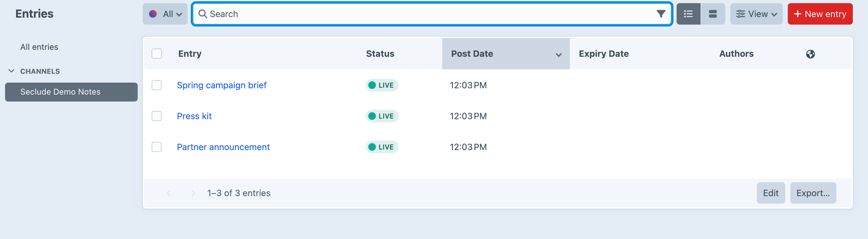
Task: Switch to table list view icon
Action: 688,14
